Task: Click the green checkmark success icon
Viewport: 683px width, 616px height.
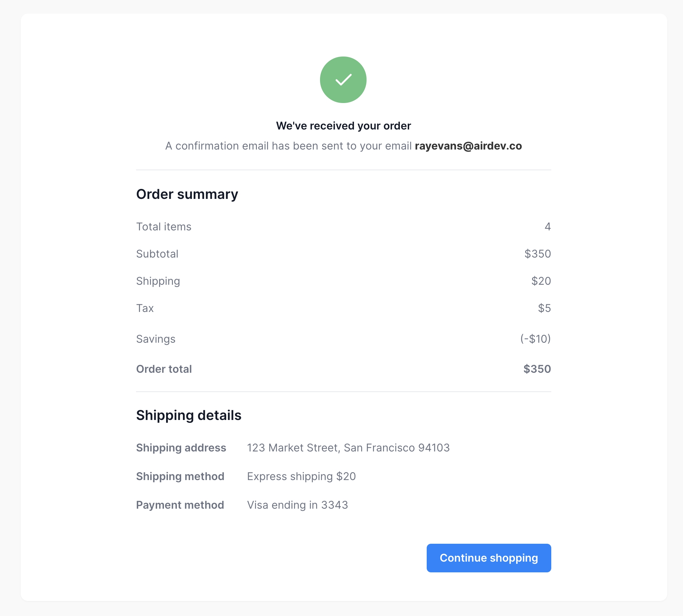Action: click(x=343, y=80)
